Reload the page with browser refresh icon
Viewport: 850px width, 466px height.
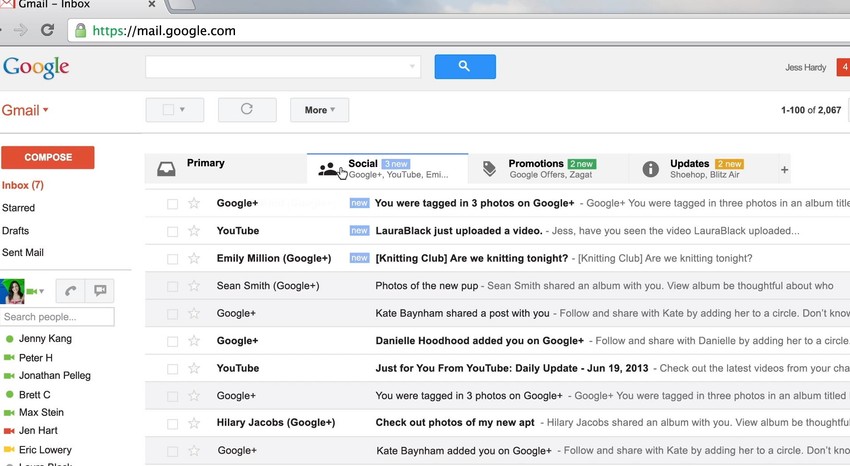pos(47,30)
